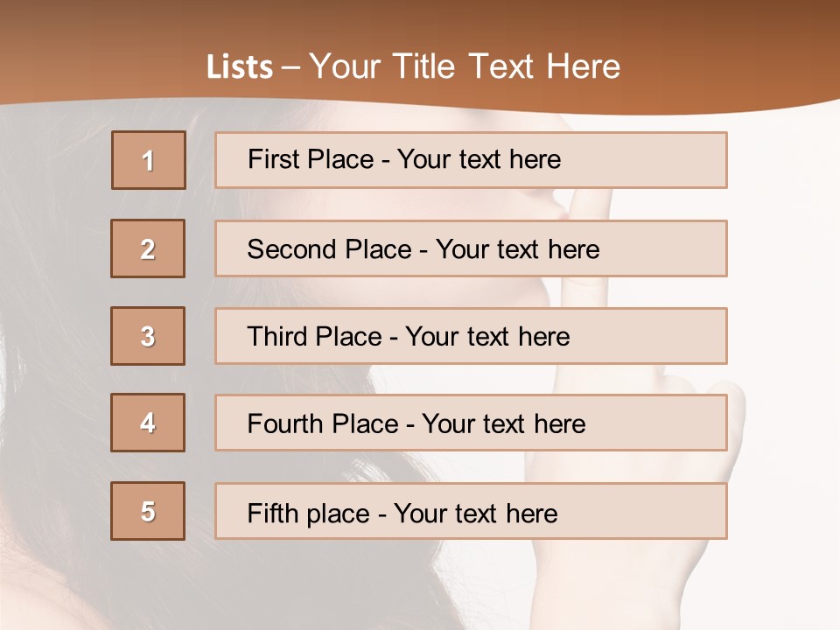Viewport: 840px width, 630px height.
Task: Click the number 3 box
Action: click(148, 336)
